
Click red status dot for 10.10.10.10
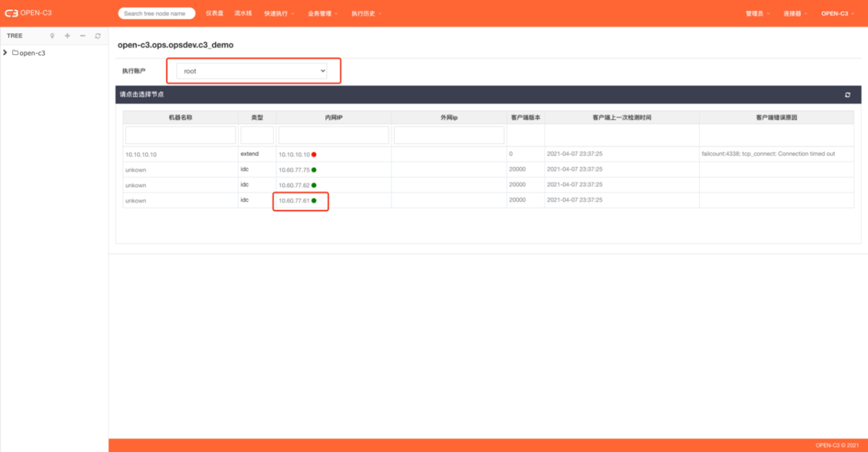314,155
